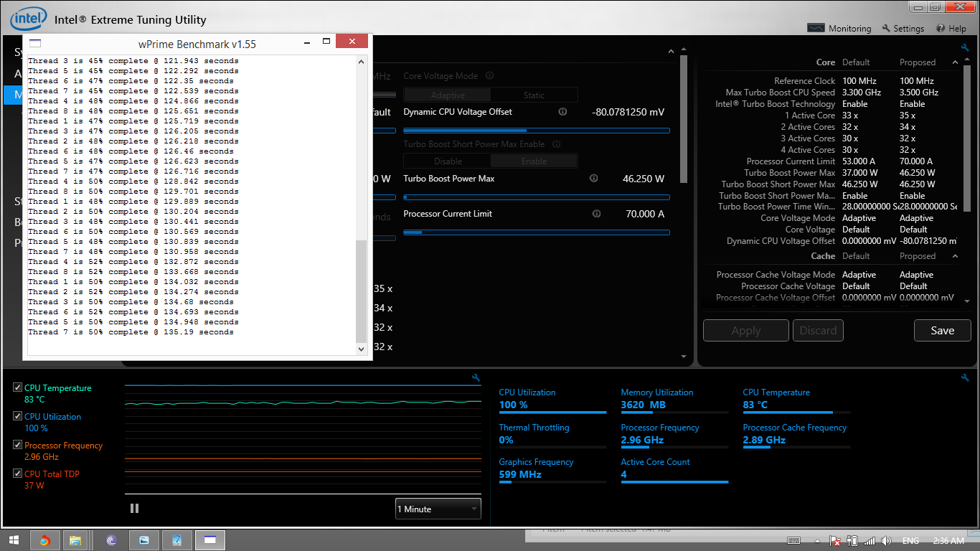The image size is (980, 551).
Task: Open the 1 Minute time range dropdown
Action: click(x=438, y=509)
